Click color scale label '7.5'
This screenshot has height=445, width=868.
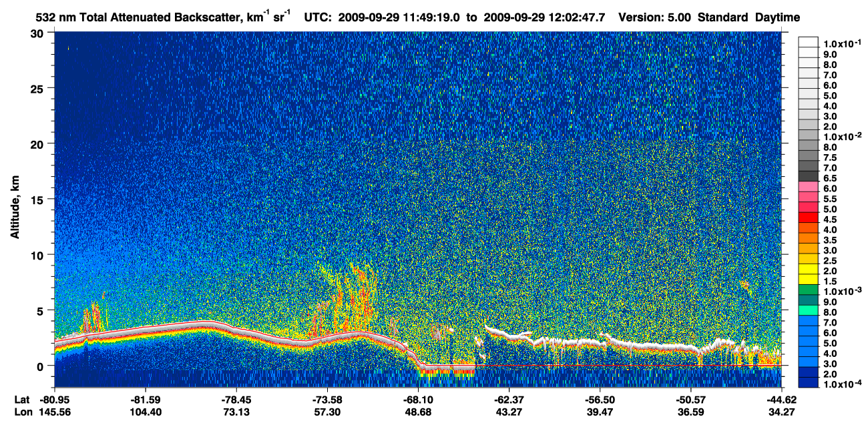tap(831, 157)
